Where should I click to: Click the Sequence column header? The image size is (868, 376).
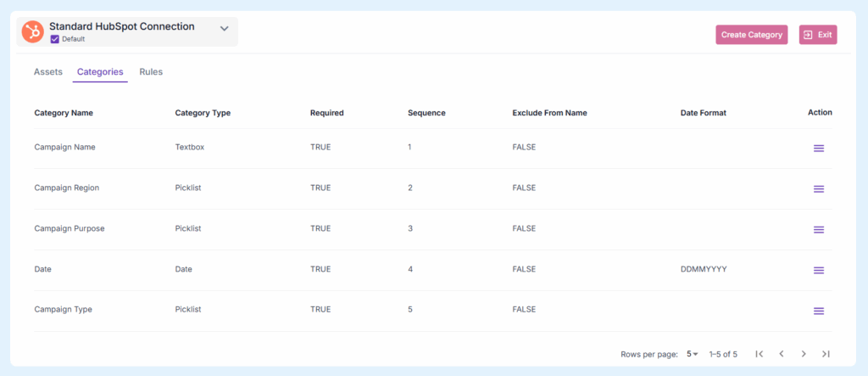coord(426,113)
